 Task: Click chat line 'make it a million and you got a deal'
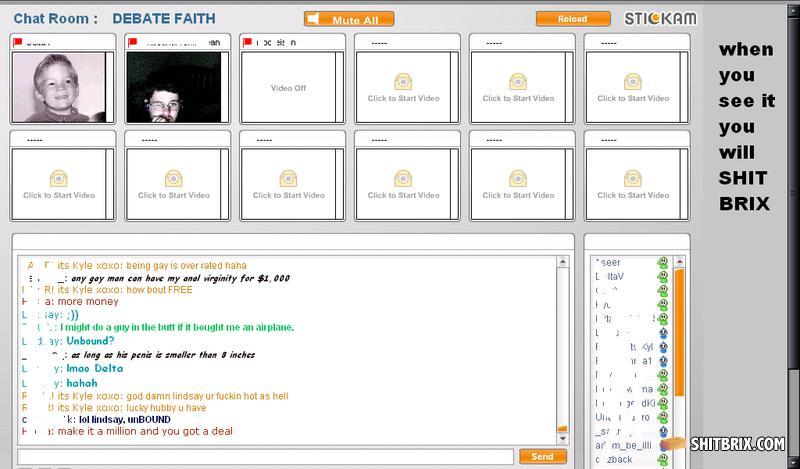145,431
